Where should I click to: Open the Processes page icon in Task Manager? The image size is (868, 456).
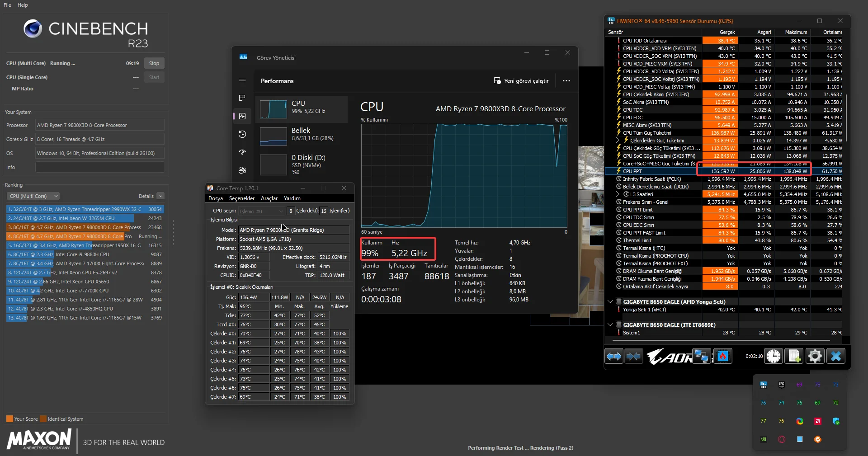point(242,98)
